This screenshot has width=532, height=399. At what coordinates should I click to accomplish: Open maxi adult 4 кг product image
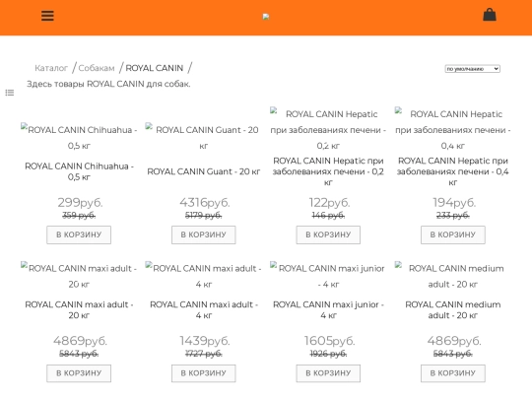click(204, 276)
